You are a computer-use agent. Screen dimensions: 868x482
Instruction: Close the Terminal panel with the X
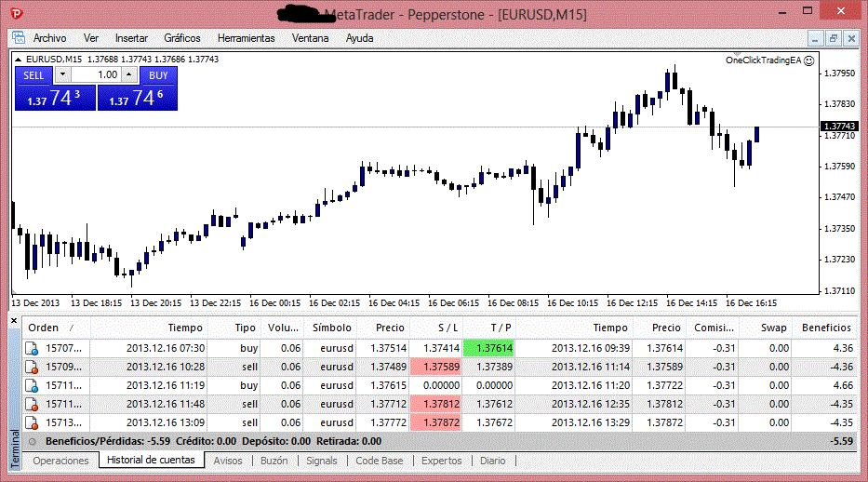(x=14, y=320)
